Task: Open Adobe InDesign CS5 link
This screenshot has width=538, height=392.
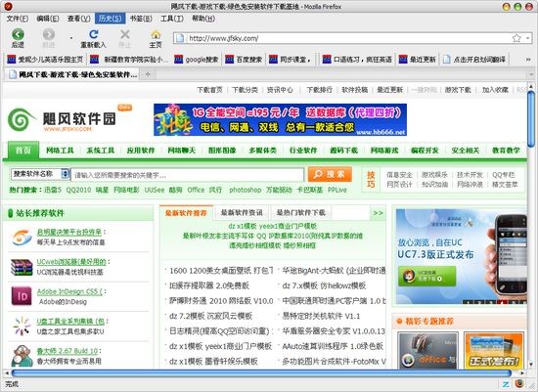Action: coord(69,291)
